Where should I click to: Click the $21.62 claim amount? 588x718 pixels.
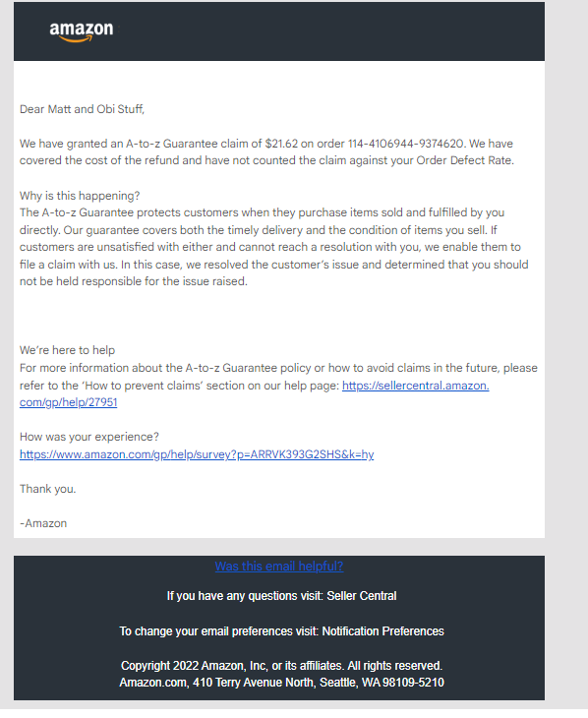pos(281,144)
